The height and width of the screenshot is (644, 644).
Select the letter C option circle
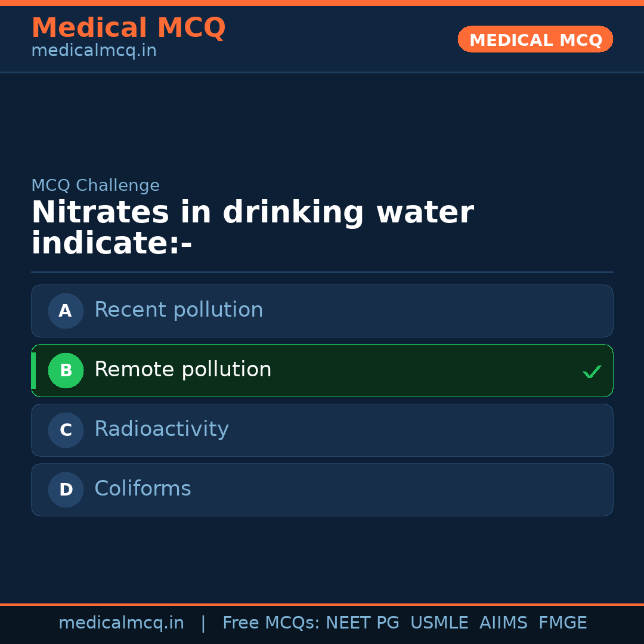pos(66,430)
